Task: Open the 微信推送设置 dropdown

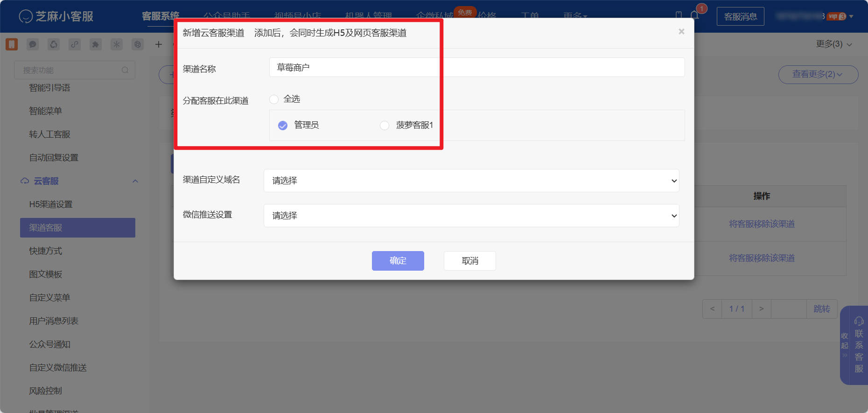Action: pyautogui.click(x=471, y=216)
